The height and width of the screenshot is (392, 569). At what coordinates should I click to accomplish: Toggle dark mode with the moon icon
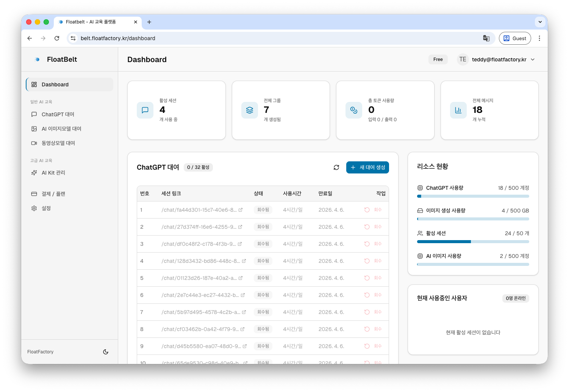point(106,352)
